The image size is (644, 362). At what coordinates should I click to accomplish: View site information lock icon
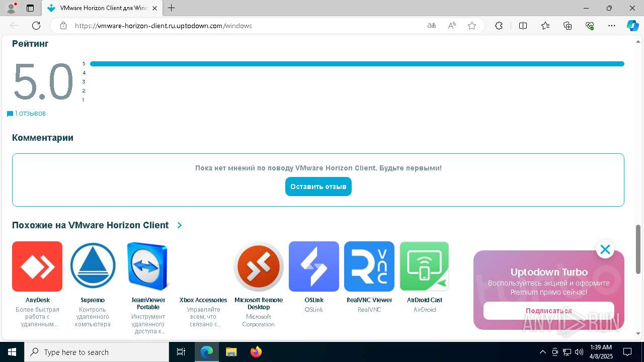point(63,26)
